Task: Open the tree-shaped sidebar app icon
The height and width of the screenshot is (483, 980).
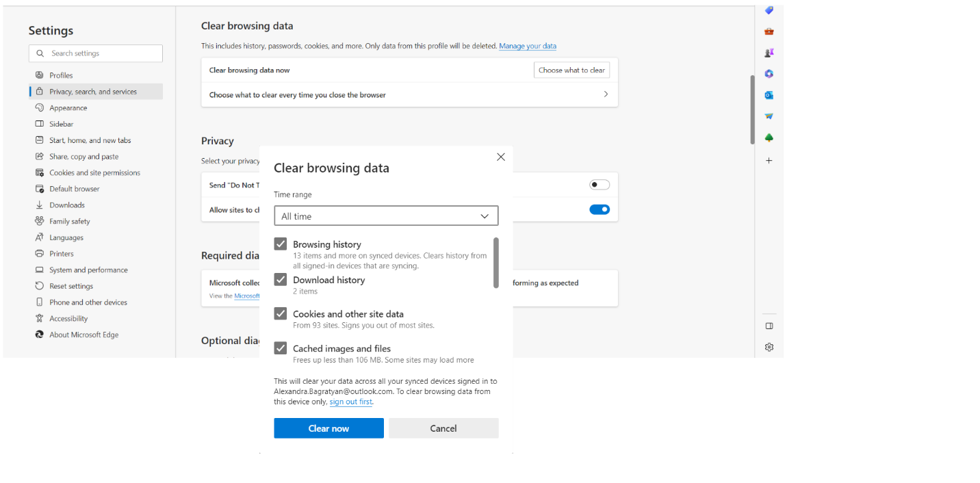Action: point(769,137)
